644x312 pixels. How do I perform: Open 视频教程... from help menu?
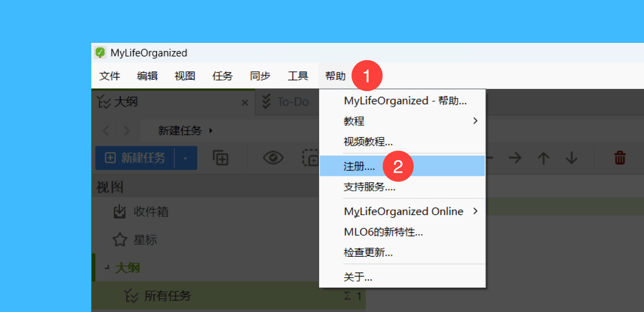[x=402, y=142]
